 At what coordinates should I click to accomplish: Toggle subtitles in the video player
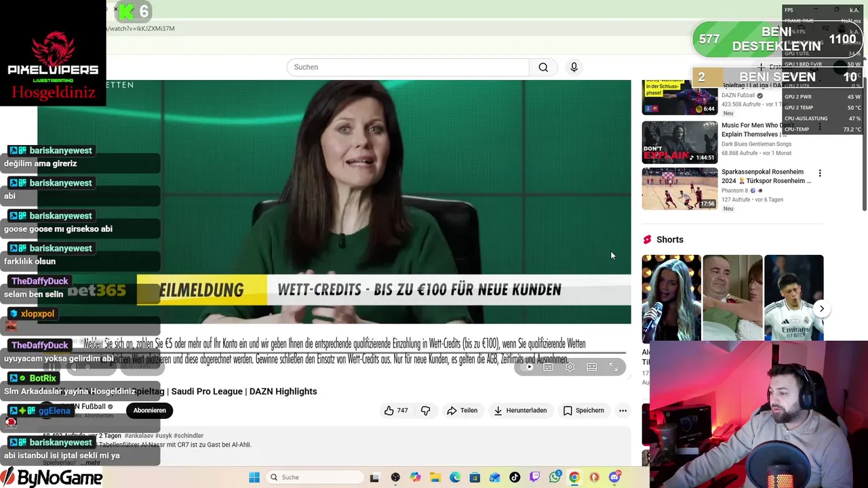pyautogui.click(x=548, y=367)
